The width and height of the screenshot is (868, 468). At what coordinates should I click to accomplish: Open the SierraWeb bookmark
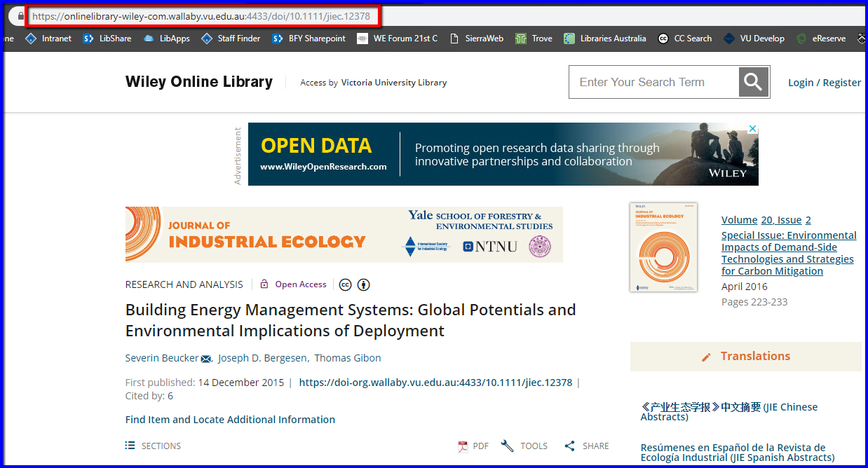click(477, 39)
